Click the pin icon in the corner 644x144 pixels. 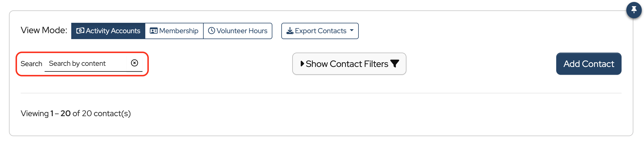[634, 10]
